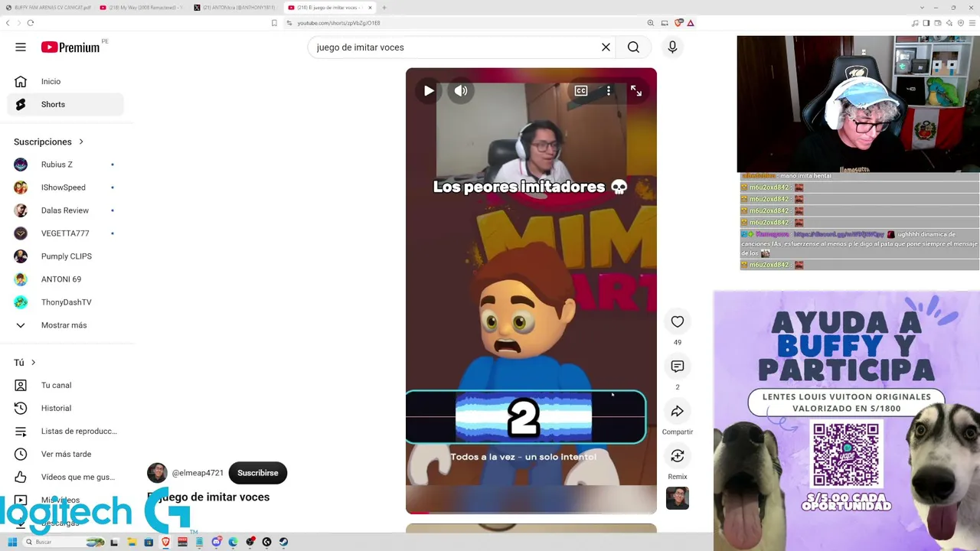Open Discord from the taskbar

coord(217,542)
